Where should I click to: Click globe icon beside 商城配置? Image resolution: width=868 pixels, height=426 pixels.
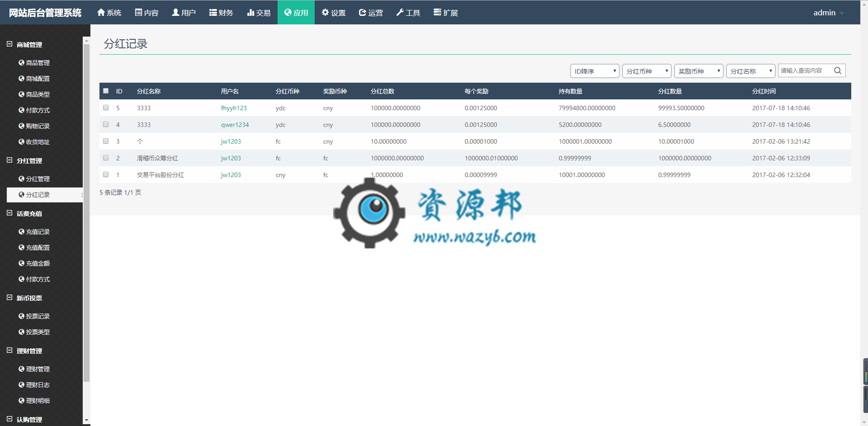21,78
